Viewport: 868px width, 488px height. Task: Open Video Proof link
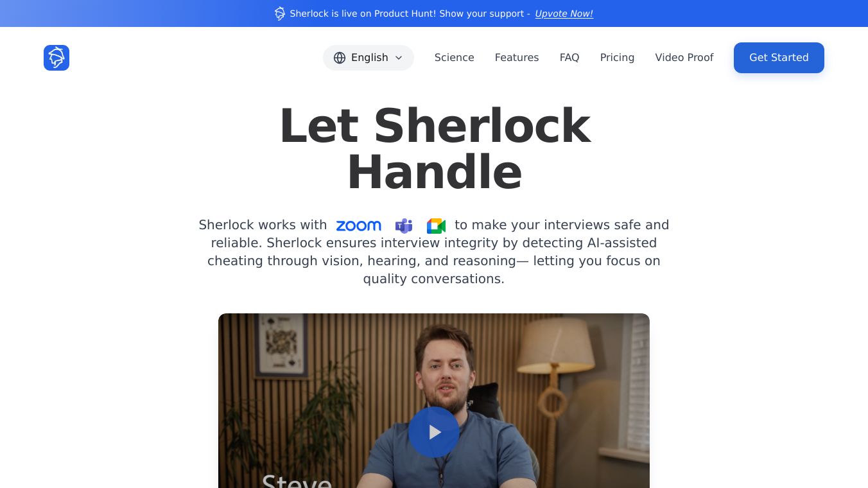(x=684, y=58)
